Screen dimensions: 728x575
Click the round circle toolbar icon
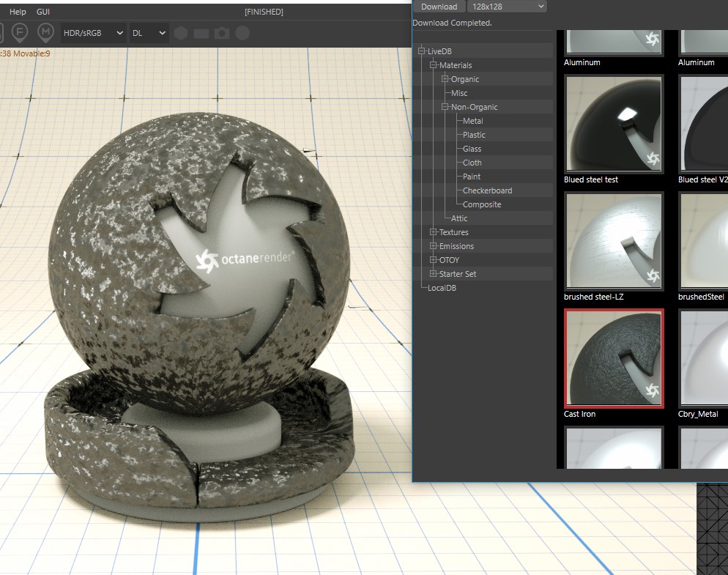point(242,33)
